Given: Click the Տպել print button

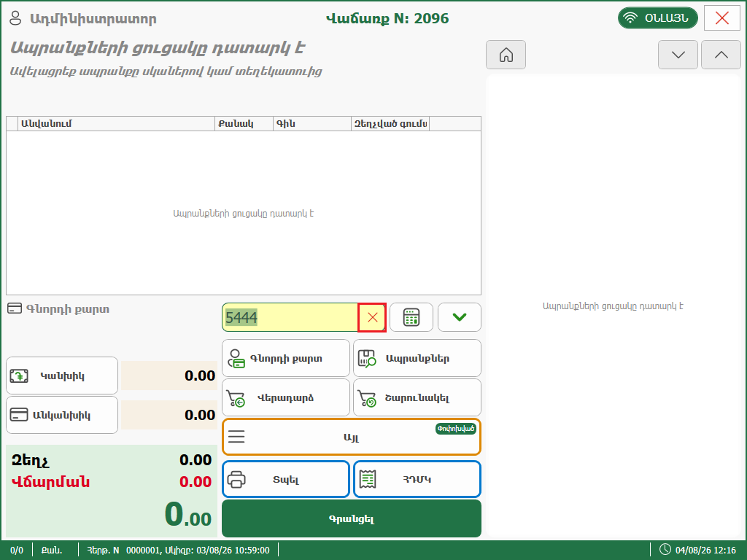Looking at the screenshot, I should pos(286,479).
